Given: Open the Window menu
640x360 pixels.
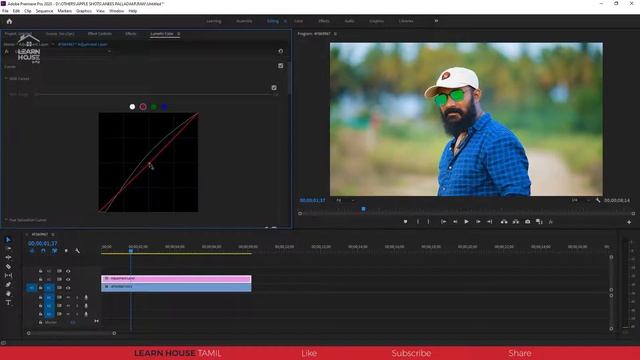Looking at the screenshot, I should pyautogui.click(x=116, y=11).
